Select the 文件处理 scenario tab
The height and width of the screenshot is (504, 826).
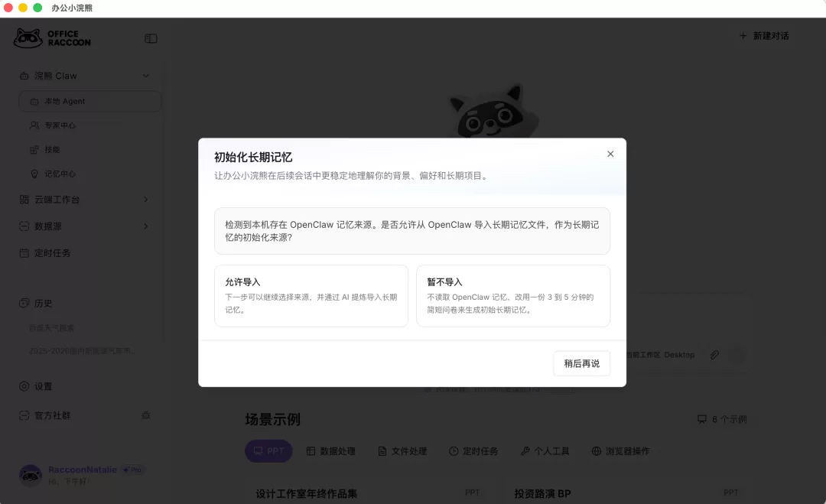[x=402, y=450]
